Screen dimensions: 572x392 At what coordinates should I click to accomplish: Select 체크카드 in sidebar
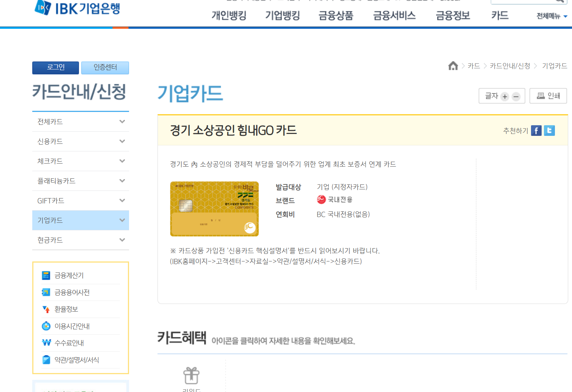(80, 161)
